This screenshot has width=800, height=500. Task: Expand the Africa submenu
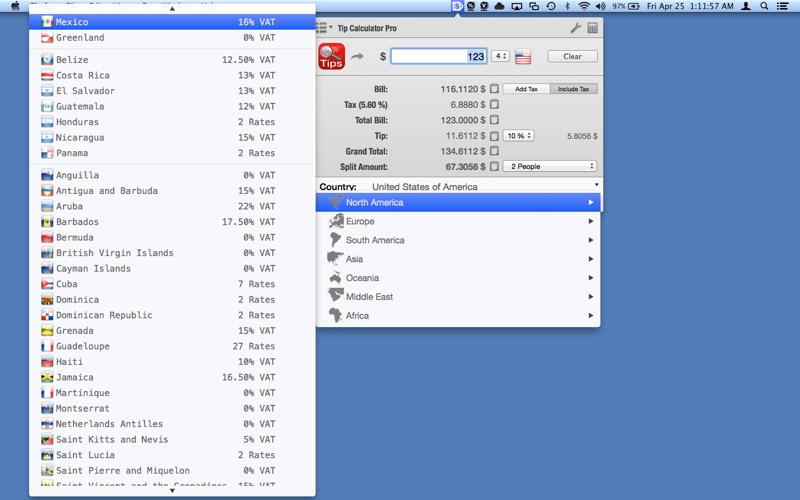pyautogui.click(x=458, y=316)
